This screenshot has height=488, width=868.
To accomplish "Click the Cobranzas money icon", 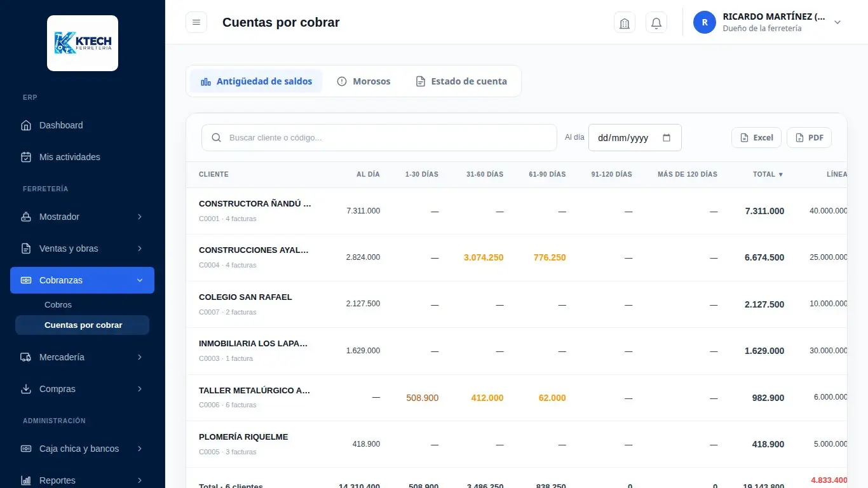I will [26, 280].
